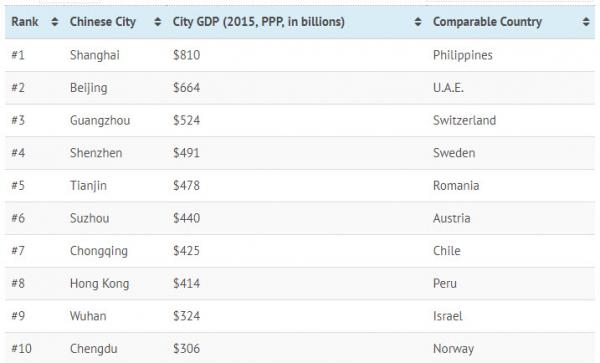
Task: Select the Shanghai city cell
Action: coord(95,55)
